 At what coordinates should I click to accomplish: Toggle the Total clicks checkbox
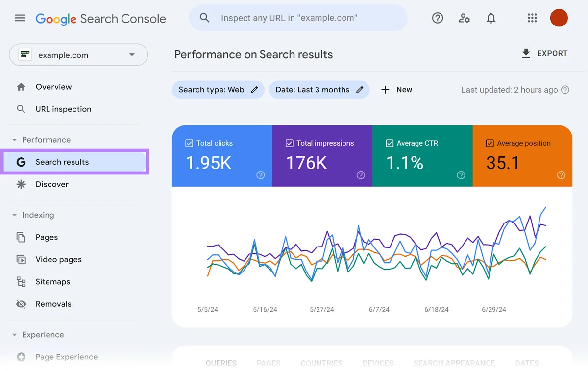[x=189, y=143]
